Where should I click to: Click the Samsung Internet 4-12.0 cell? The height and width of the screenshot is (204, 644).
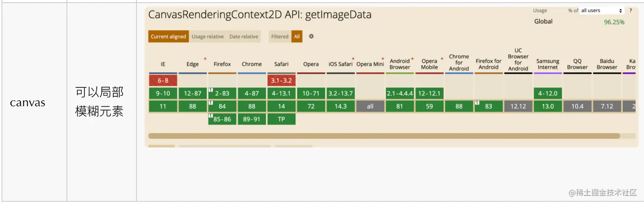(x=547, y=93)
